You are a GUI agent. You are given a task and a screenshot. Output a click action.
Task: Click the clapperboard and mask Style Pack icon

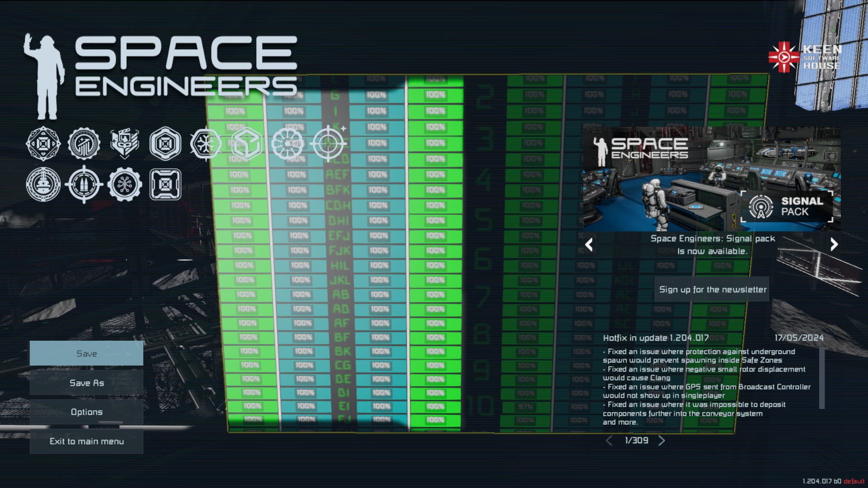[x=125, y=144]
